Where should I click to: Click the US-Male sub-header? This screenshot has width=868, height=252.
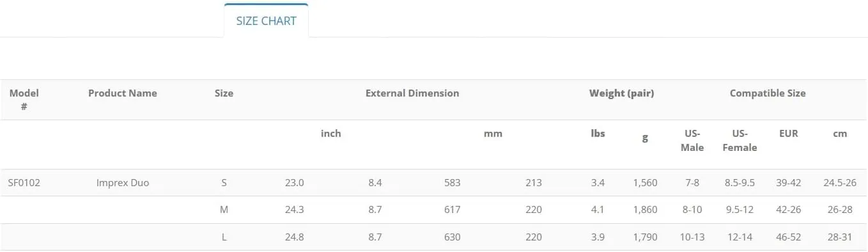[692, 140]
